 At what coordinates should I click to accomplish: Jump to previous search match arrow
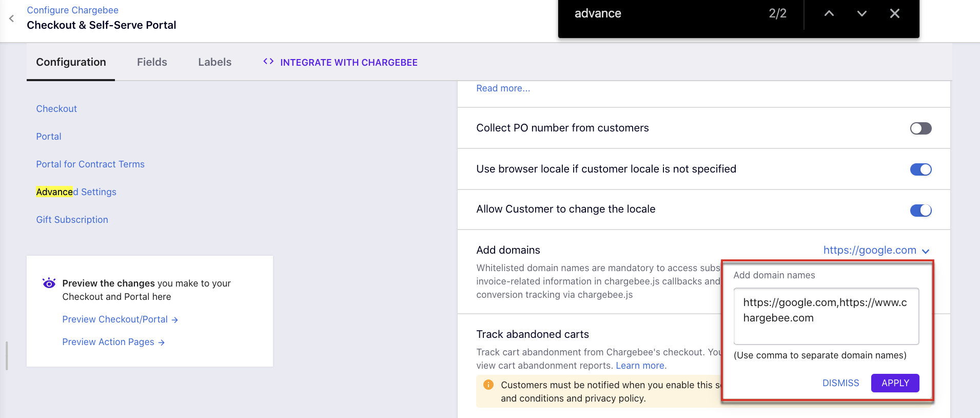829,14
